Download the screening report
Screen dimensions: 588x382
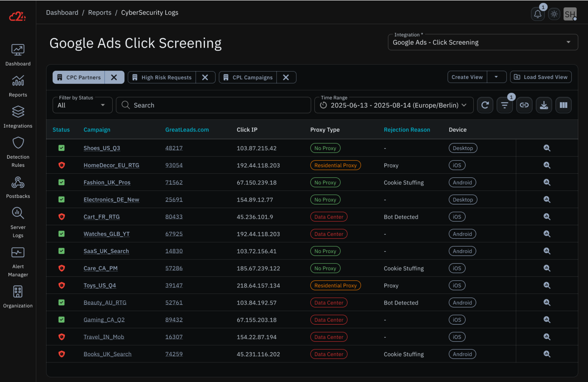click(x=544, y=105)
